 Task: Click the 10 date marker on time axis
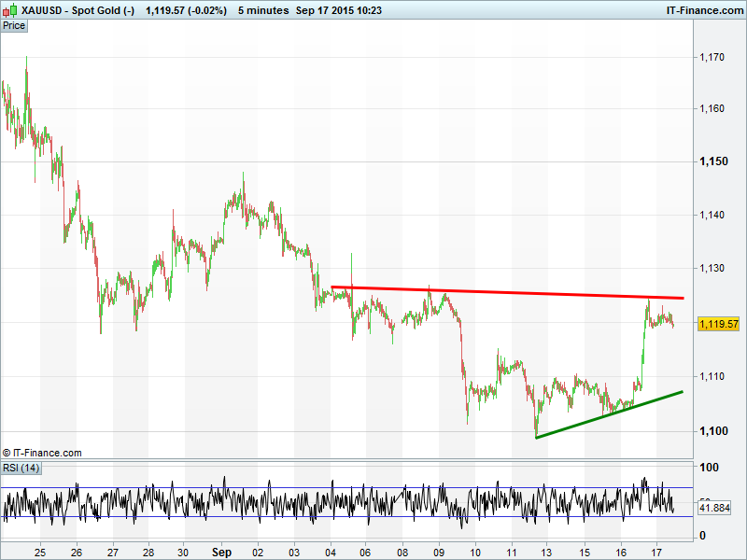click(475, 552)
